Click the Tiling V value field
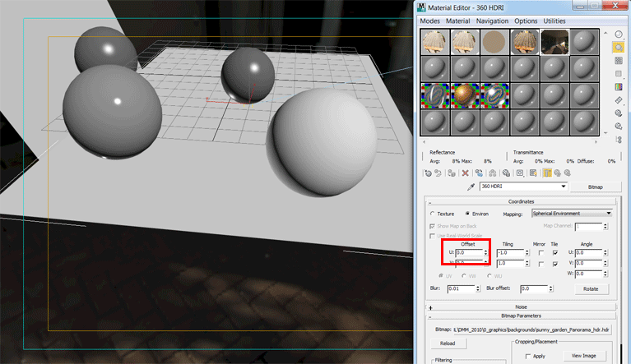This screenshot has height=364, width=631. click(510, 264)
